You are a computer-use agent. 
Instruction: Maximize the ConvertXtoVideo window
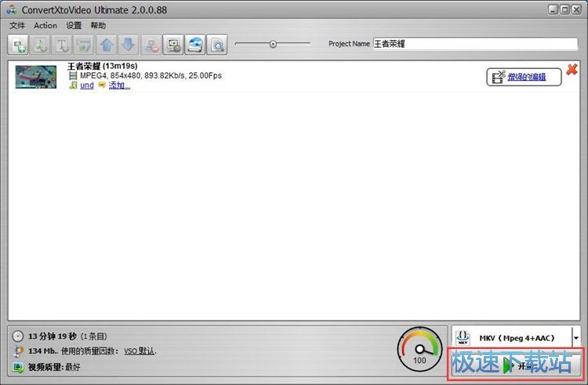[x=564, y=9]
